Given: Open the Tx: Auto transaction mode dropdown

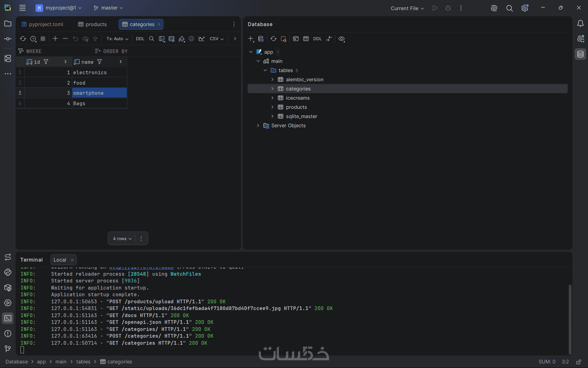Looking at the screenshot, I should (117, 39).
